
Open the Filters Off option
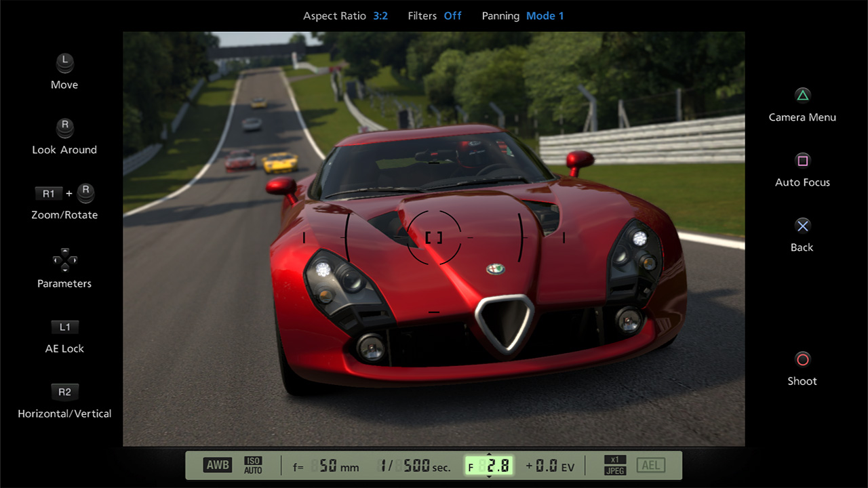[x=452, y=16]
